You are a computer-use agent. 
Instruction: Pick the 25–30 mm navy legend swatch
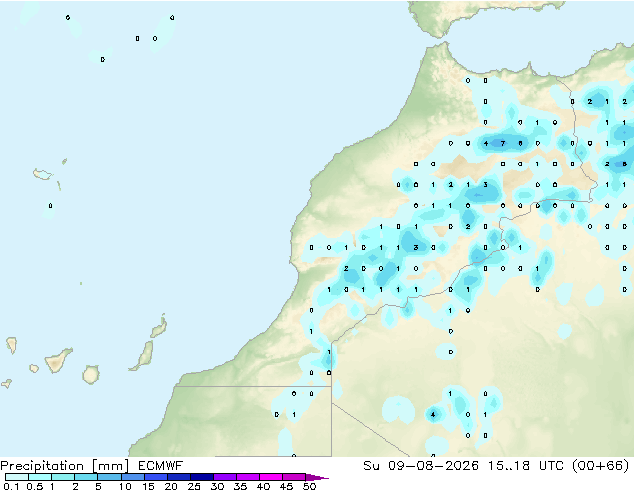tap(201, 477)
